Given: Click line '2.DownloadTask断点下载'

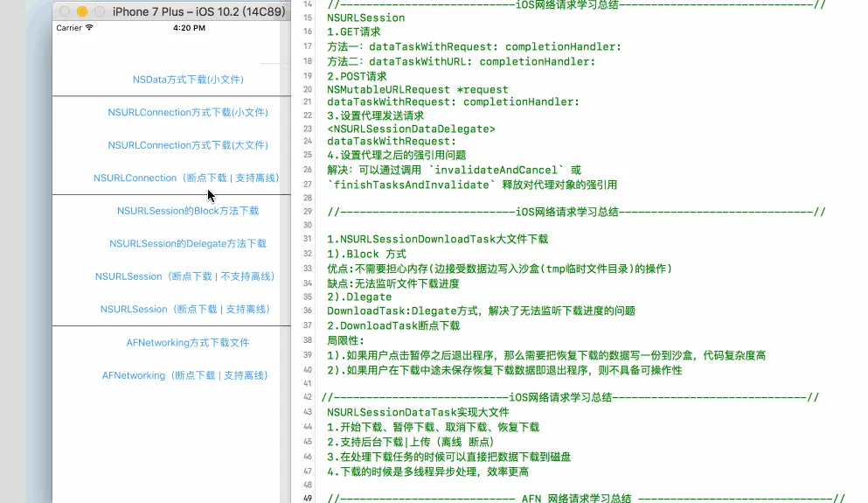Looking at the screenshot, I should pyautogui.click(x=393, y=325).
